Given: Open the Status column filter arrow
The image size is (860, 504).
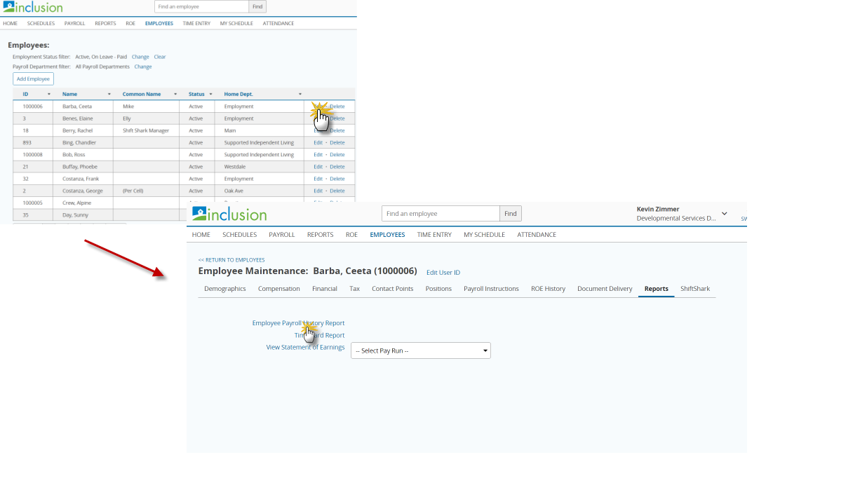Looking at the screenshot, I should click(x=210, y=94).
